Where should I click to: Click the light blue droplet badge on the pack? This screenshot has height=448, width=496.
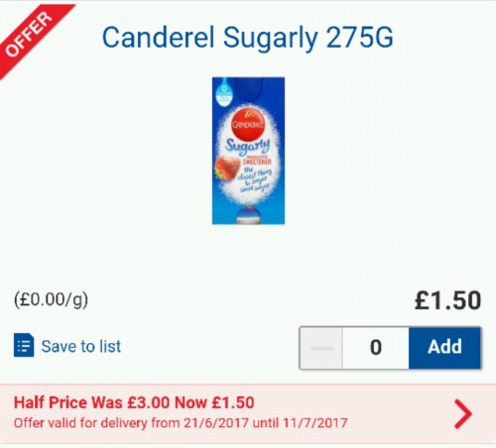(x=224, y=92)
